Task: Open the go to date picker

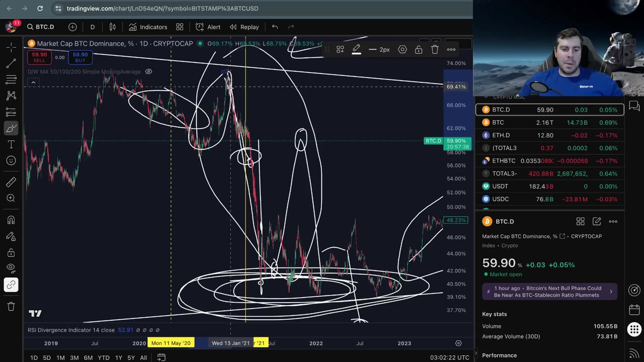Action: 161,357
